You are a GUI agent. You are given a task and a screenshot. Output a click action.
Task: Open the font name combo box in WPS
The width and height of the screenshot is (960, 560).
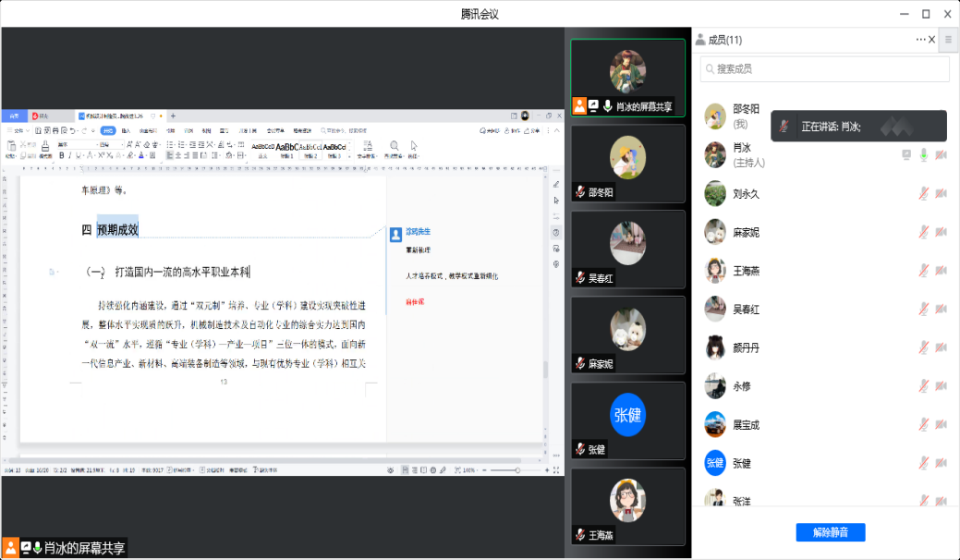[76, 144]
